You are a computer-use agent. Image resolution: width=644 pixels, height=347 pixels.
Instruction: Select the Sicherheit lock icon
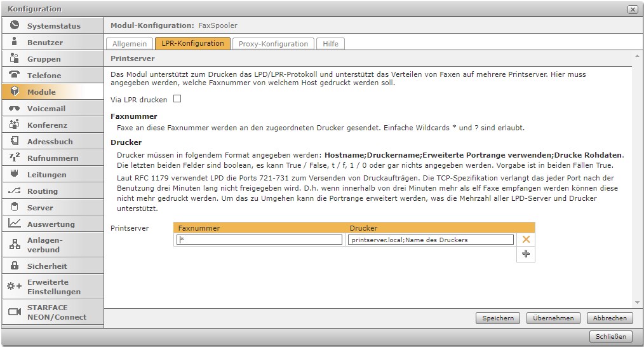coord(15,266)
